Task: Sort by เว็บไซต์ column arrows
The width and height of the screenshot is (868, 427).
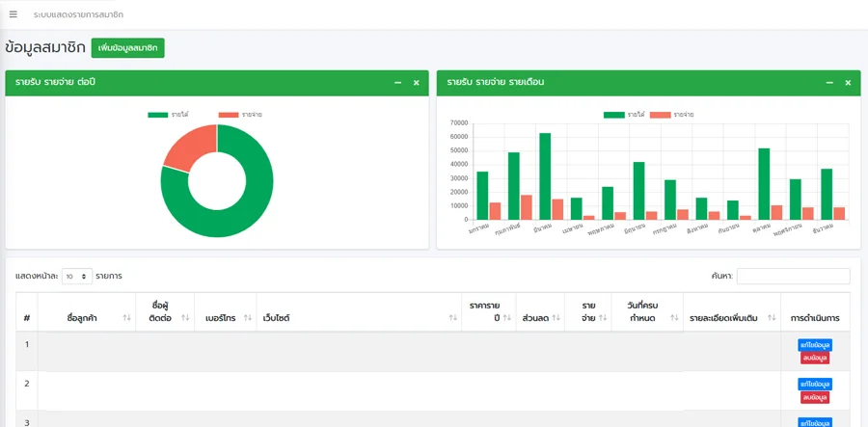Action: [453, 317]
